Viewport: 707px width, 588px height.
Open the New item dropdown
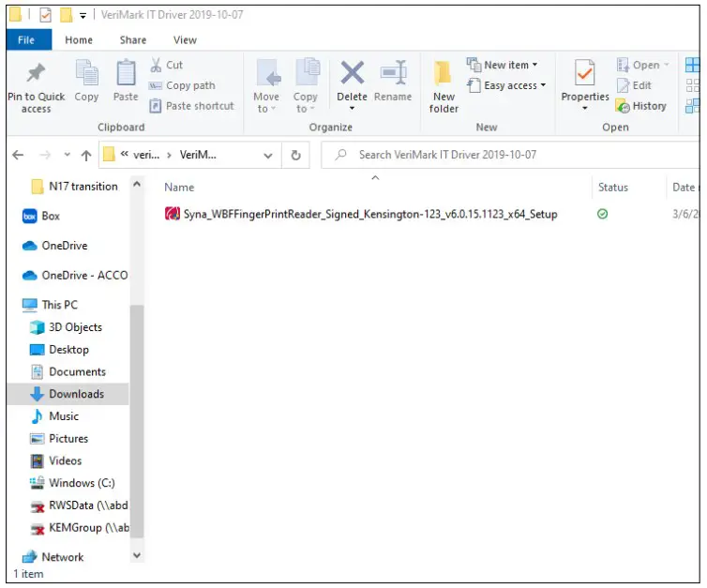pos(503,65)
